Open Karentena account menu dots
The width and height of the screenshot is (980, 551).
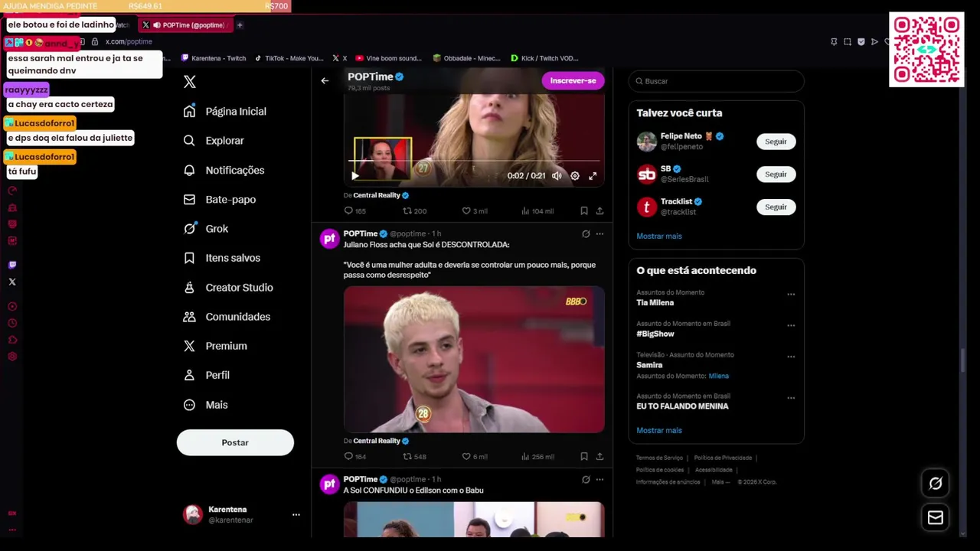pos(296,515)
